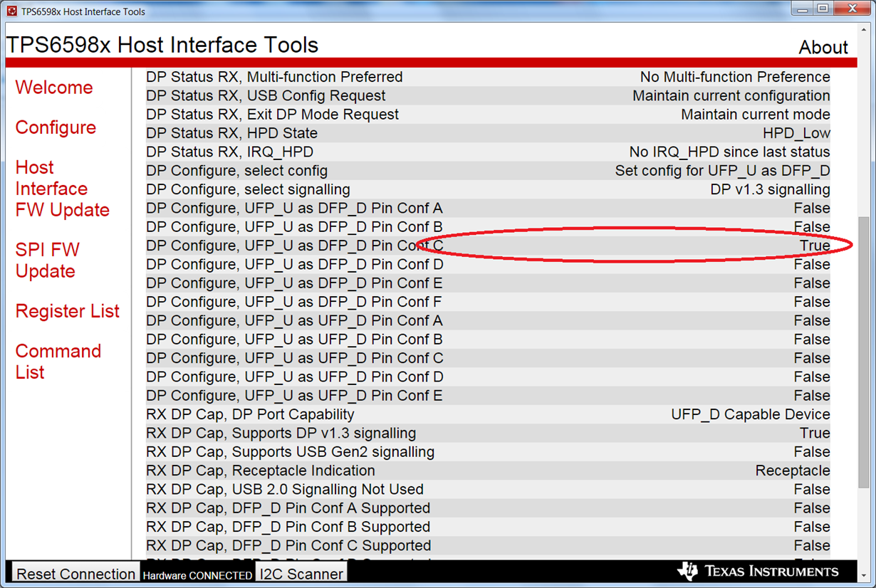Select row DP Status RX, Exit DP Mode Request
The width and height of the screenshot is (876, 588).
tap(488, 115)
